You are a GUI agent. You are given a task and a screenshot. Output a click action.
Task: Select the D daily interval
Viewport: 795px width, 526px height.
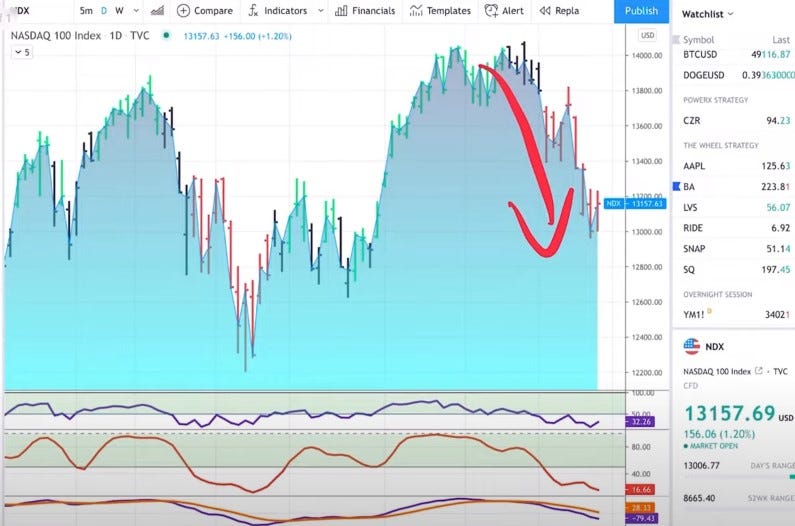[x=104, y=11]
